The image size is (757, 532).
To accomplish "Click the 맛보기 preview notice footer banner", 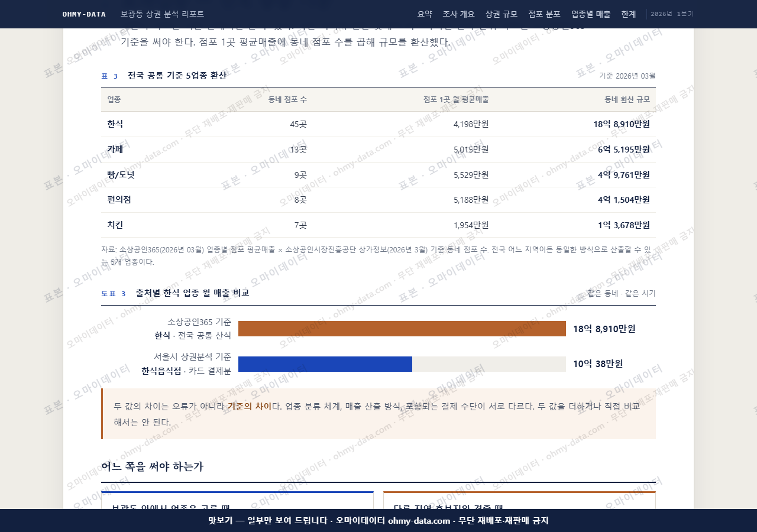I will 378,521.
